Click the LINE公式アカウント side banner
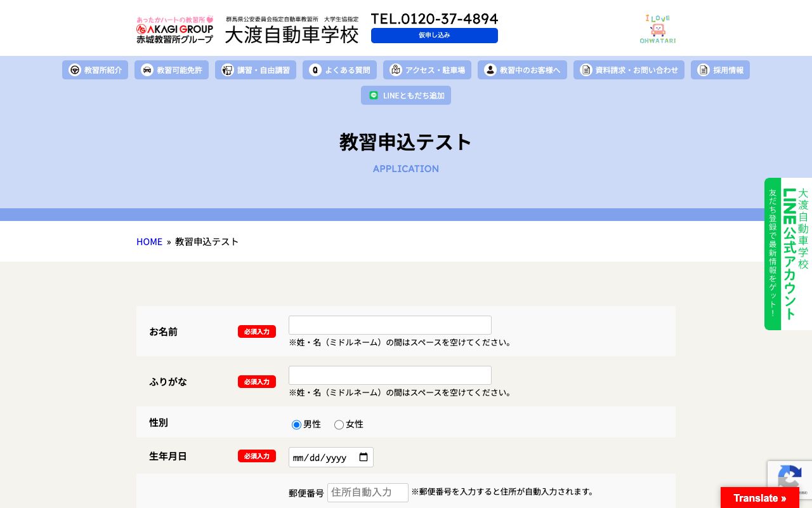 pyautogui.click(x=788, y=254)
